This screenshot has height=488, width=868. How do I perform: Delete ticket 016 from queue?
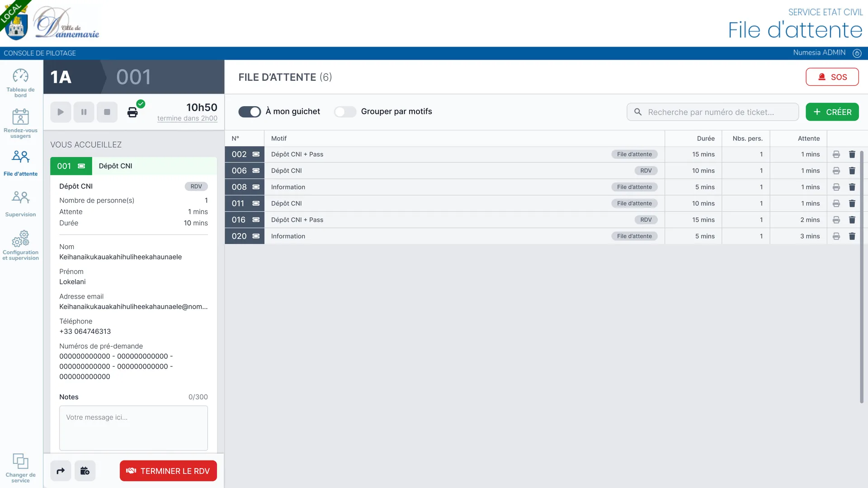852,220
